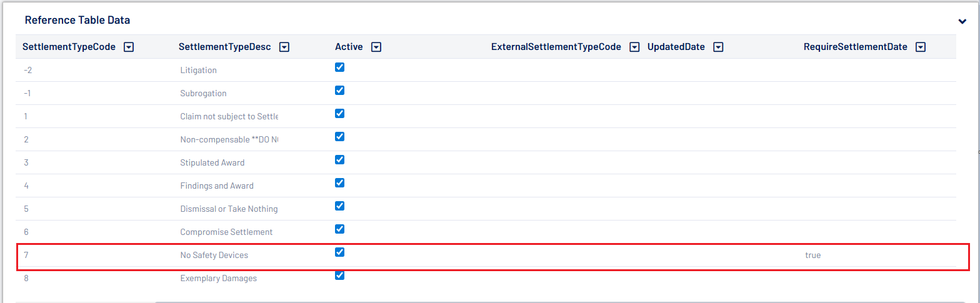Screen dimensions: 980x303
Task: Click the SettlementTypeCode column header text
Action: pyautogui.click(x=69, y=47)
